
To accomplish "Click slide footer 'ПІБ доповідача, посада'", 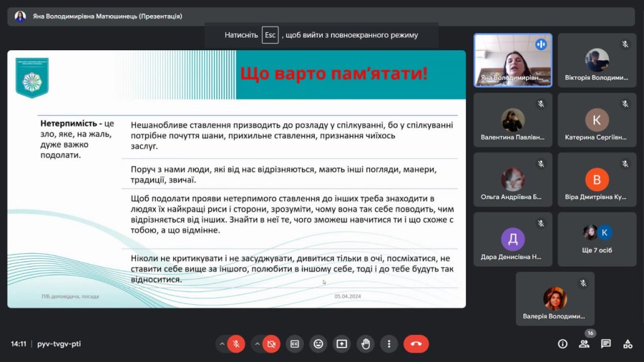I will (70, 297).
